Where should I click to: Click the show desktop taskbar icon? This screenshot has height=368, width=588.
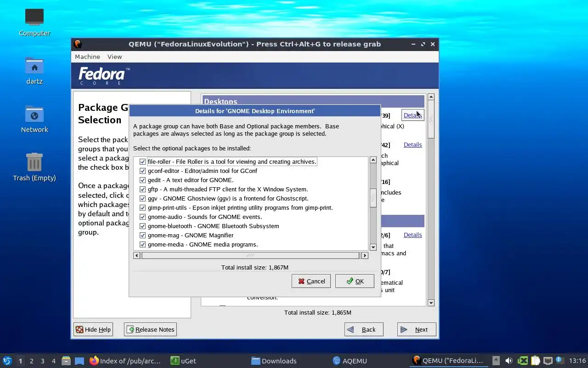coord(79,361)
